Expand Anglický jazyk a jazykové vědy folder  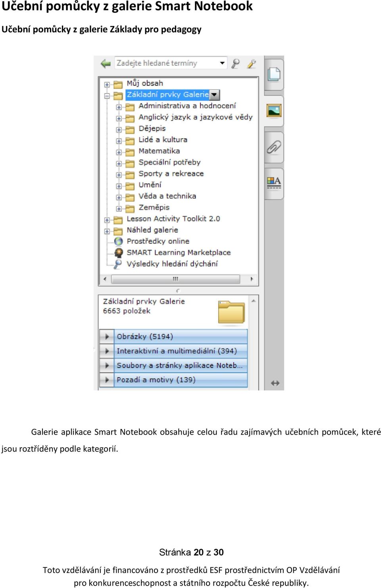point(119,118)
